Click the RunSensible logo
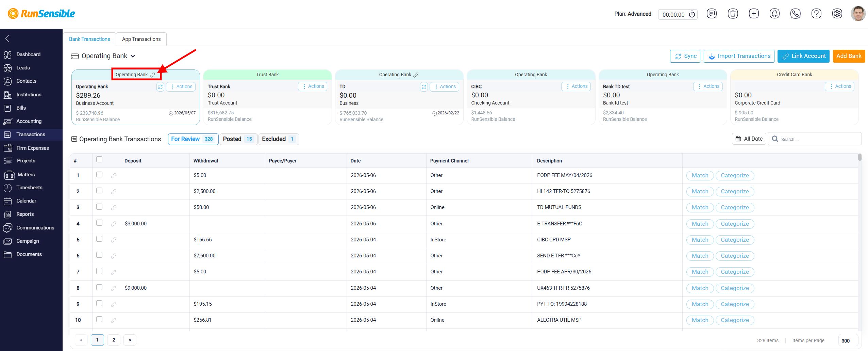 pos(41,14)
